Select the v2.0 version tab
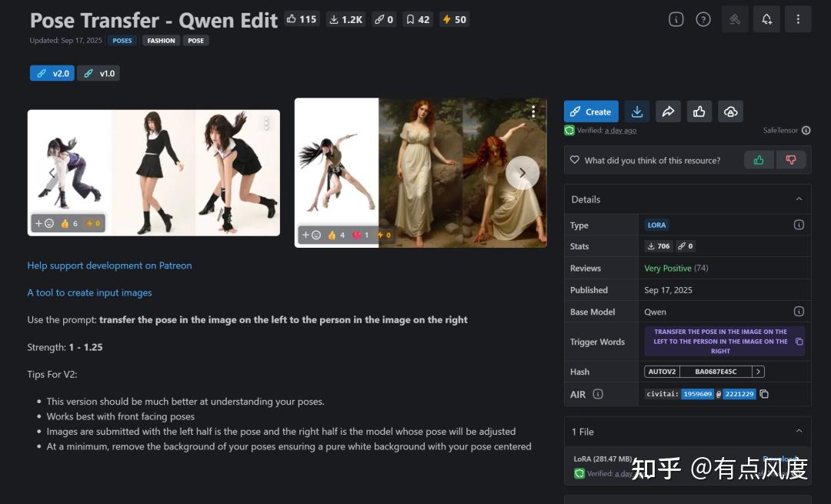The width and height of the screenshot is (831, 504). click(52, 73)
